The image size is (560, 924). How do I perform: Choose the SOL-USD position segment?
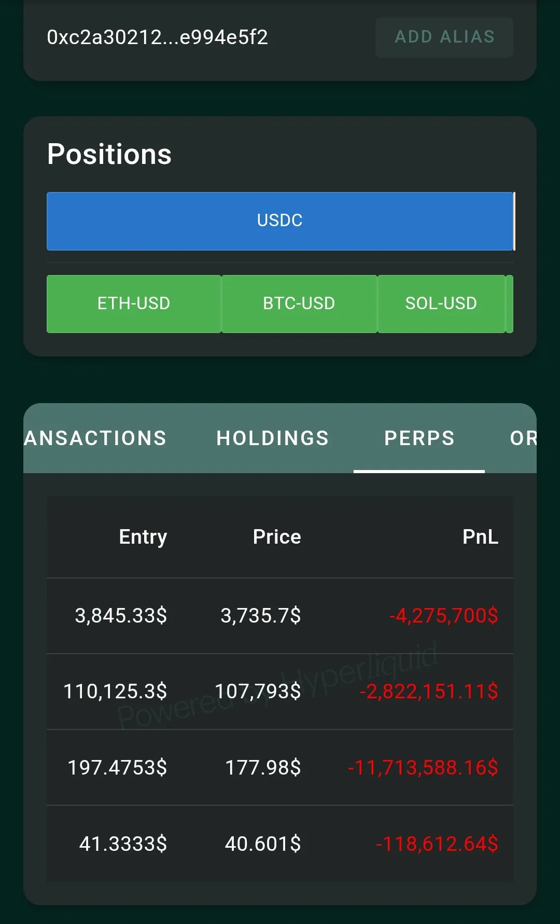pos(441,304)
